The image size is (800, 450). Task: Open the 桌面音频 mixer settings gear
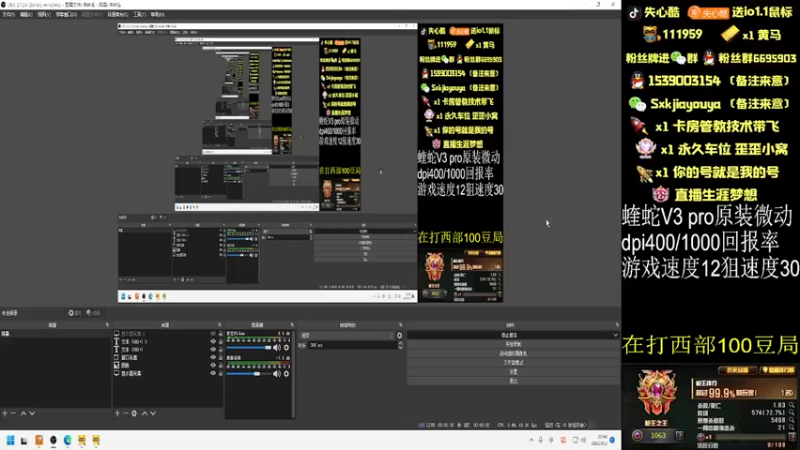pos(286,374)
